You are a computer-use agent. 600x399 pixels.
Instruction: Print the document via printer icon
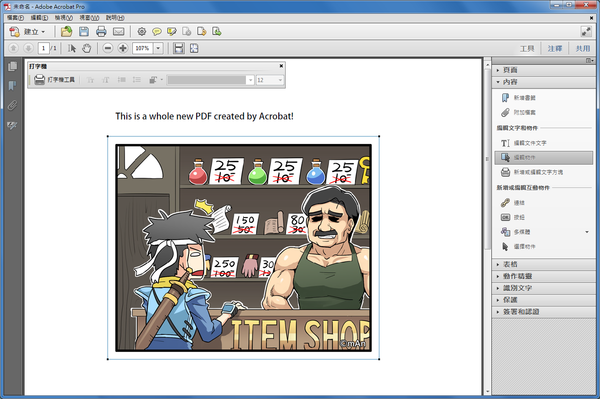click(101, 31)
